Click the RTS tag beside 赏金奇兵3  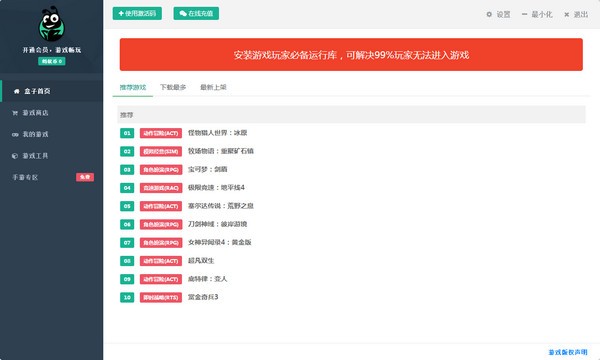click(161, 297)
